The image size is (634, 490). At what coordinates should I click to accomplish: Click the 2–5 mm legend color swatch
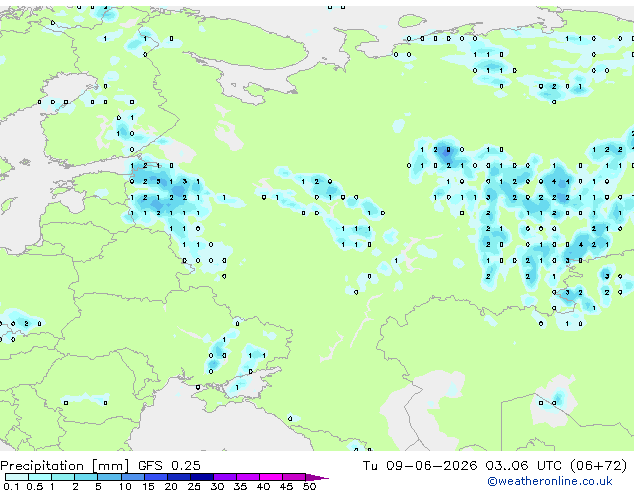[86, 477]
